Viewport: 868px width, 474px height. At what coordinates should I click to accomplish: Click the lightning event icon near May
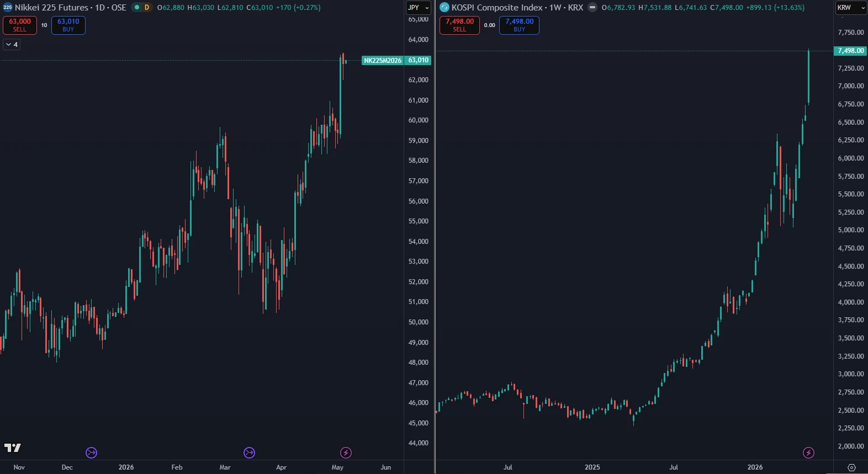pos(346,452)
